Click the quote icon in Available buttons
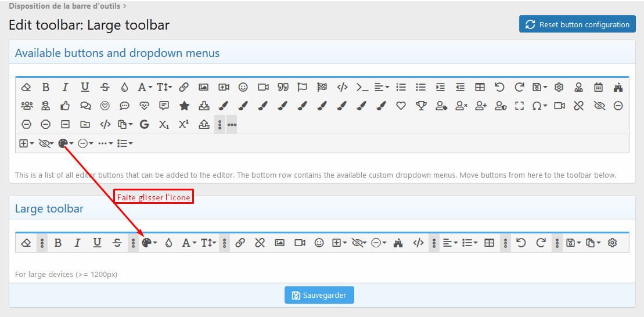 [x=283, y=87]
